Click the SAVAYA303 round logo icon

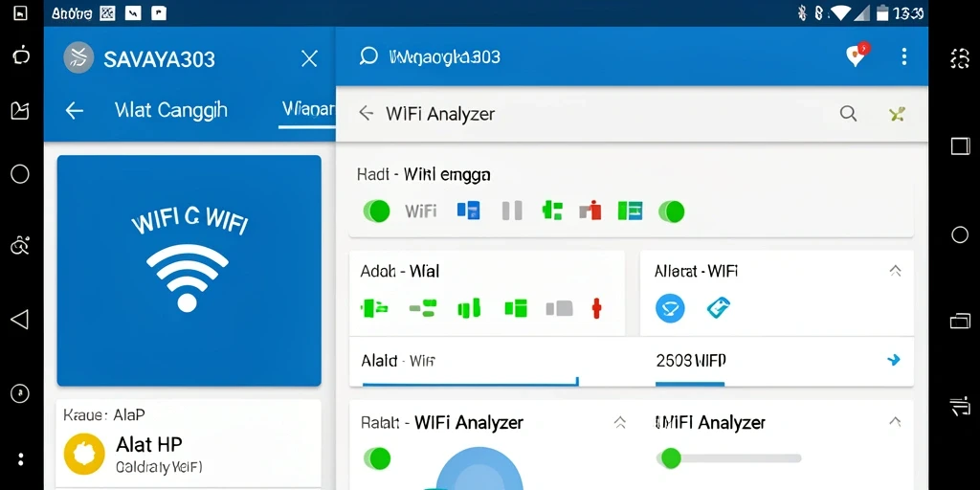(x=78, y=58)
